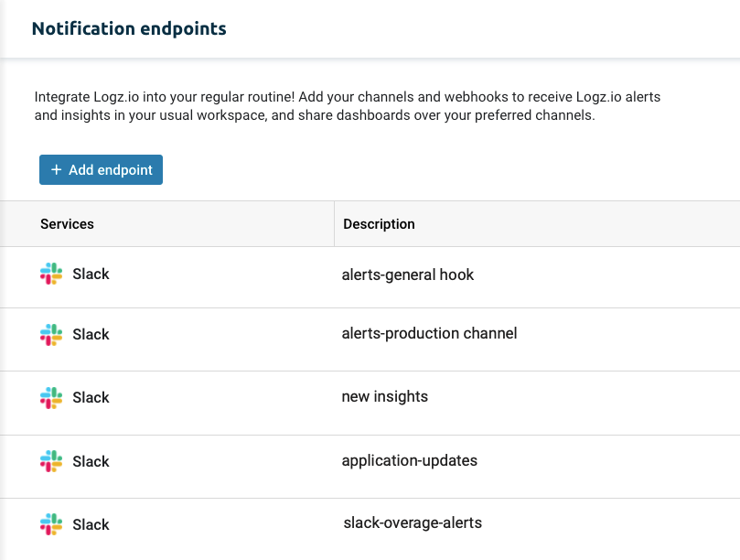740x560 pixels.
Task: Select Slack icon in alerts-production channel row
Action: pyautogui.click(x=51, y=335)
